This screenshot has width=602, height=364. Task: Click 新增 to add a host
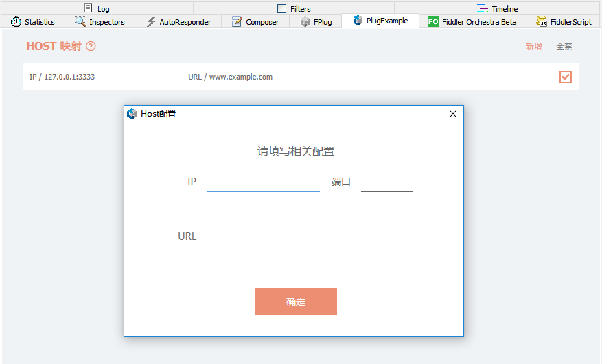pyautogui.click(x=534, y=46)
